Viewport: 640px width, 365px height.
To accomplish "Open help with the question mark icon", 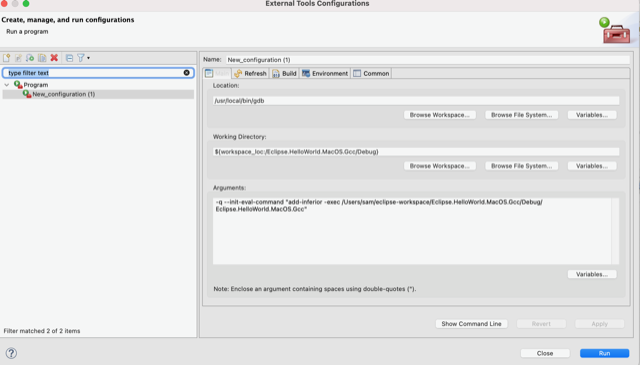I will [11, 353].
